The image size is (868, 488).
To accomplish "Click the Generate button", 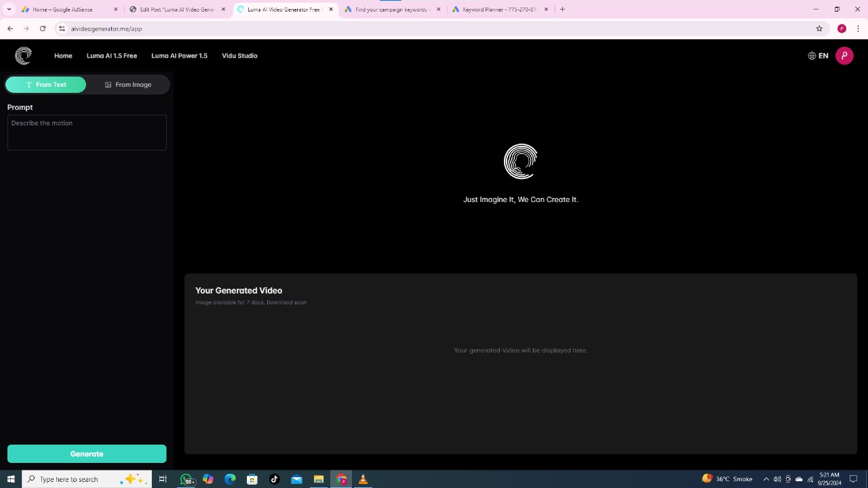I will pyautogui.click(x=87, y=453).
